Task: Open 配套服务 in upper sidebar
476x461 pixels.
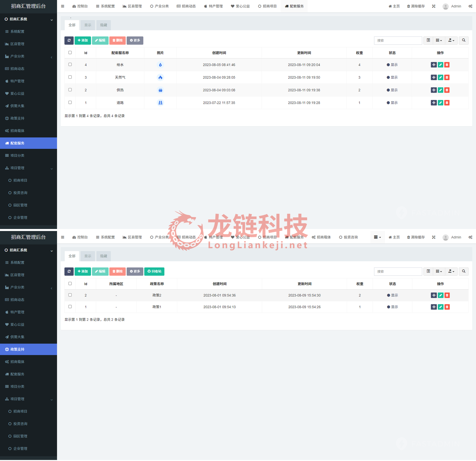Action: pyautogui.click(x=28, y=143)
